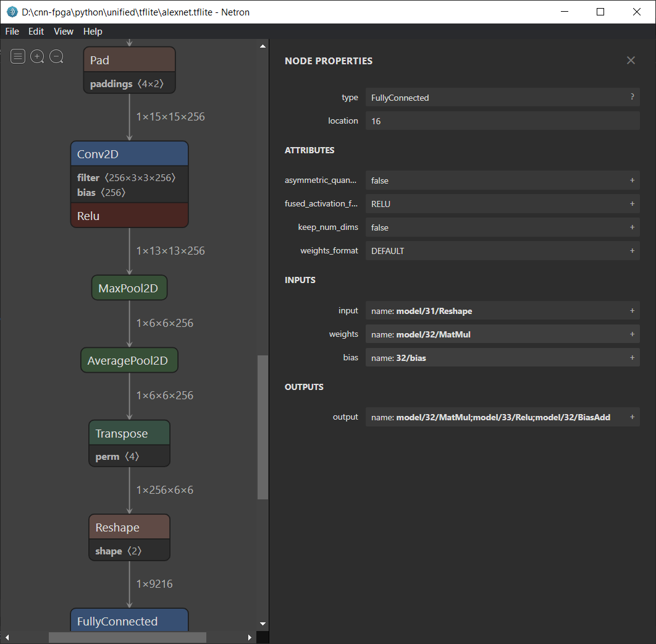Open the File menu
The image size is (656, 644).
12,32
